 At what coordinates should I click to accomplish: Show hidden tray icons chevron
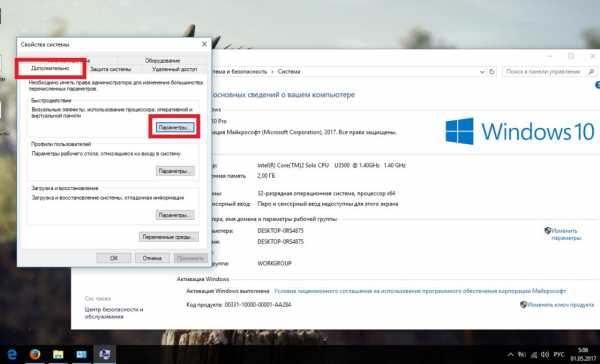pos(510,355)
